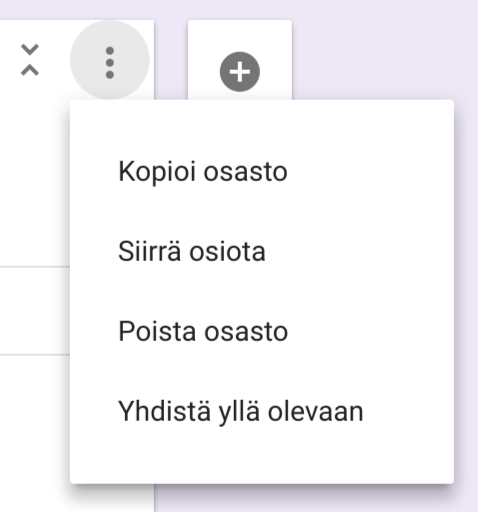Dismiss menu by clicking purple background
Image resolution: width=478 pixels, height=512 pixels.
[383, 50]
